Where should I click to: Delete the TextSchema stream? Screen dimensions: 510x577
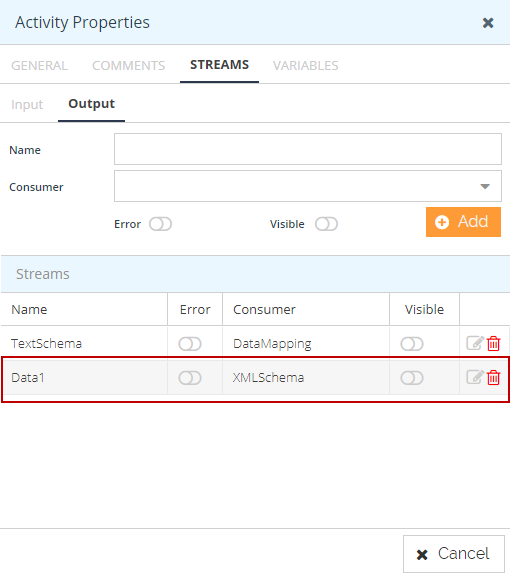(x=493, y=343)
